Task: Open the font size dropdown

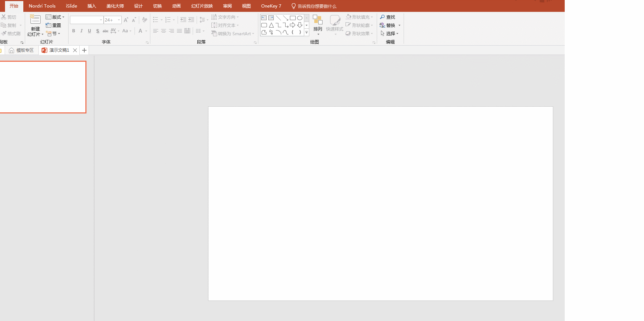Action: tap(119, 20)
